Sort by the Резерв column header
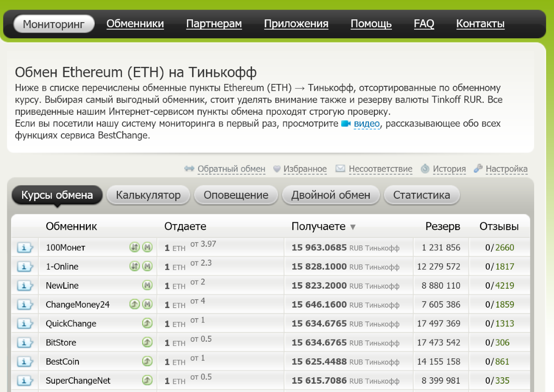 click(x=443, y=226)
